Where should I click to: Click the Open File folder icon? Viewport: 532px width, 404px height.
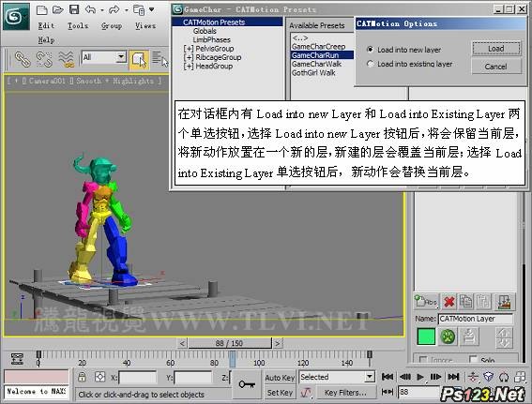(x=57, y=9)
